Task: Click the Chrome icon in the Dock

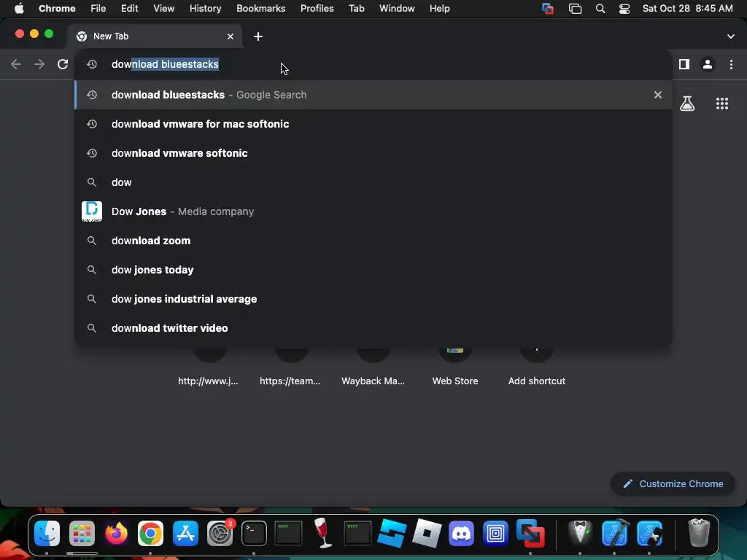Action: point(150,533)
